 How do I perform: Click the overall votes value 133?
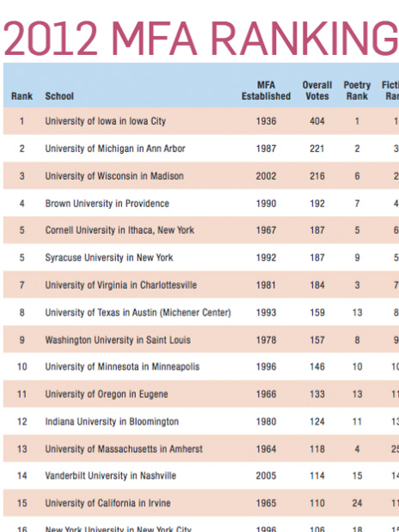pyautogui.click(x=316, y=394)
